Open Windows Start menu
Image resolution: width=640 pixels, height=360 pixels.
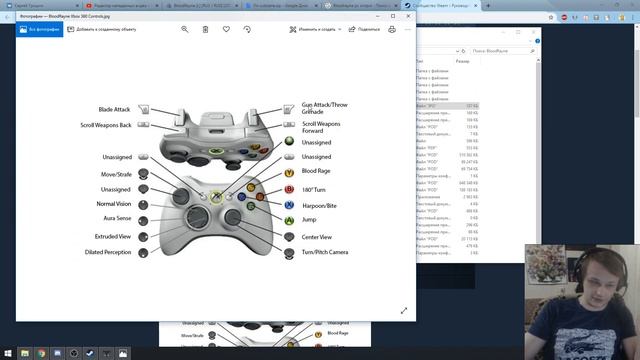pyautogui.click(x=8, y=353)
